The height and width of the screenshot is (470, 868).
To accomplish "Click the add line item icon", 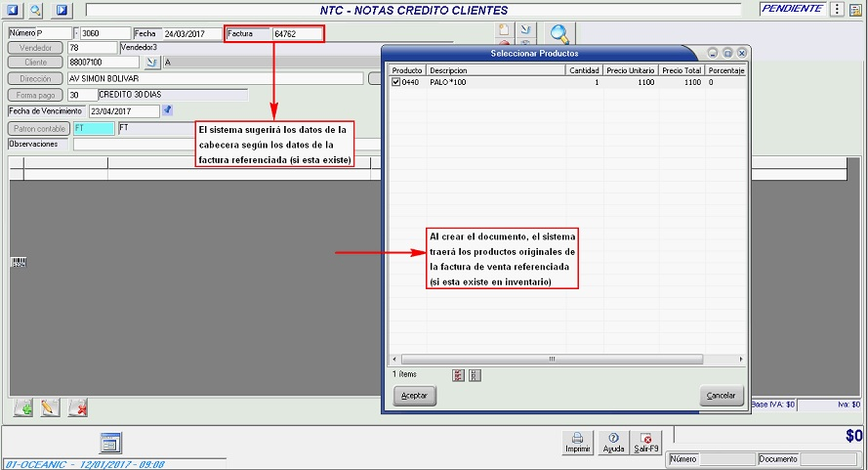I will (x=24, y=407).
